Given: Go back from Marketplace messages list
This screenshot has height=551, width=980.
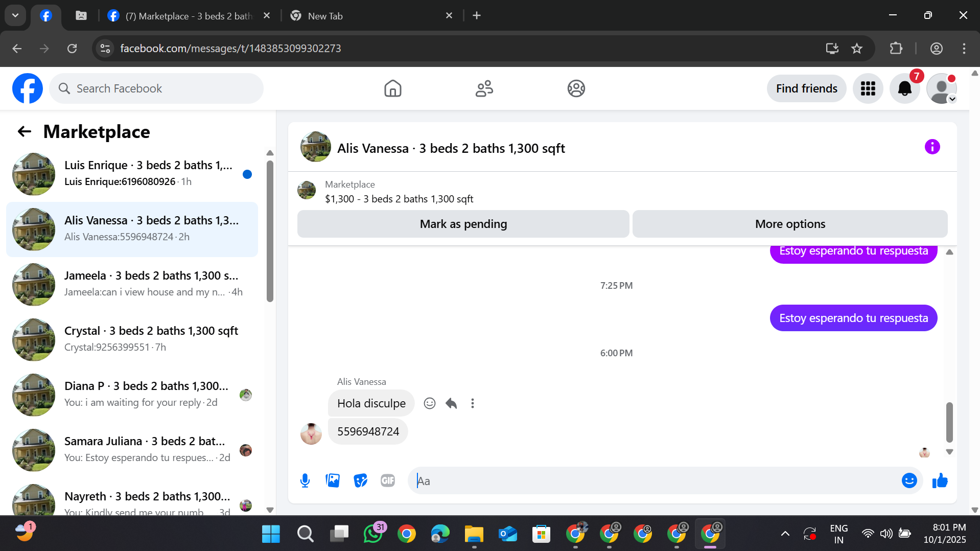Looking at the screenshot, I should (24, 132).
